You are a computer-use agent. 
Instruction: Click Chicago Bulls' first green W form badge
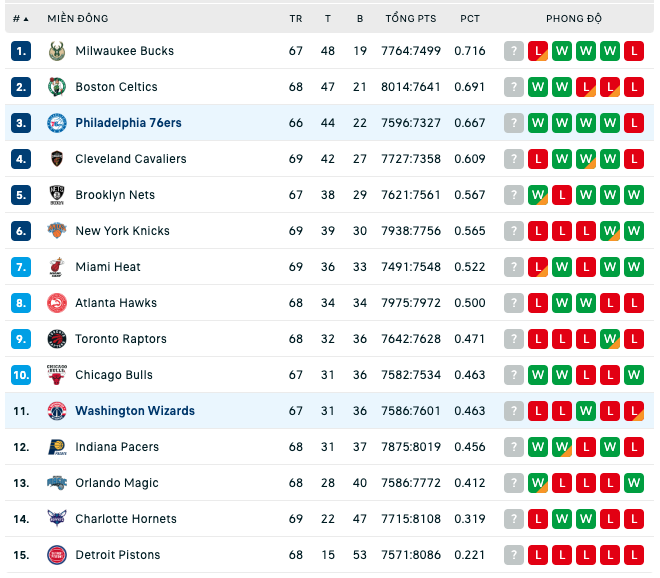point(538,375)
